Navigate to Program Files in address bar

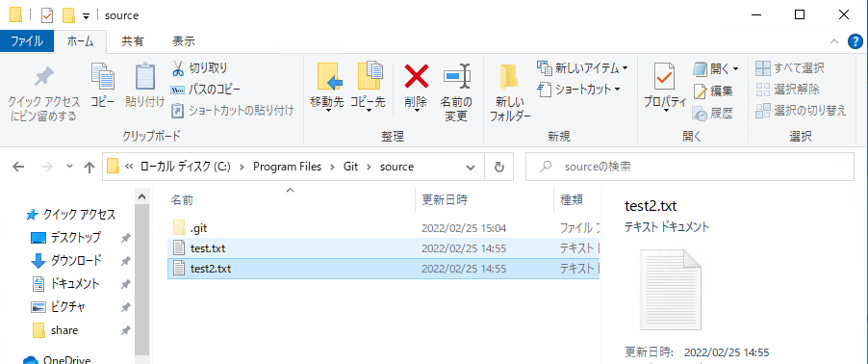coord(288,167)
